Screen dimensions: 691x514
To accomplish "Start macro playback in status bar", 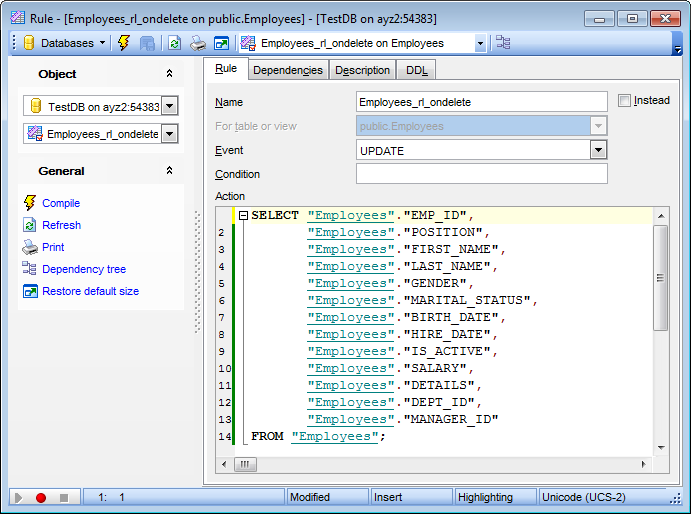I will (18, 498).
